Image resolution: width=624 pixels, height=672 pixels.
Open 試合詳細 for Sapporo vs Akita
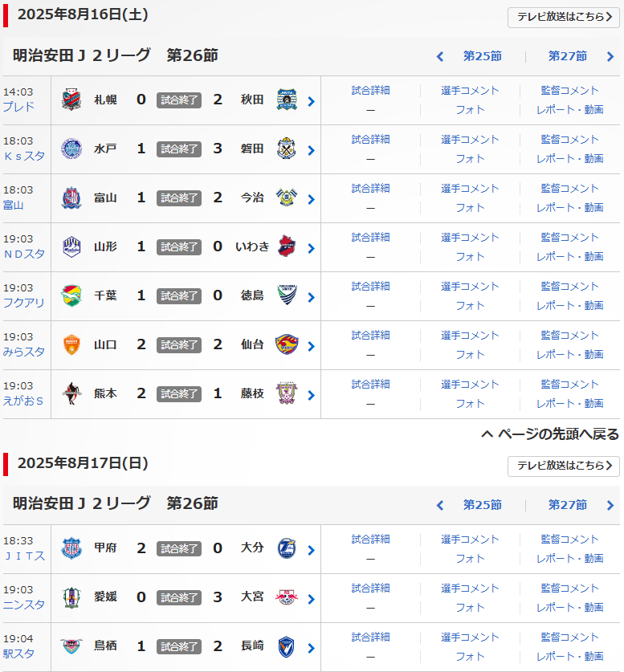370,91
